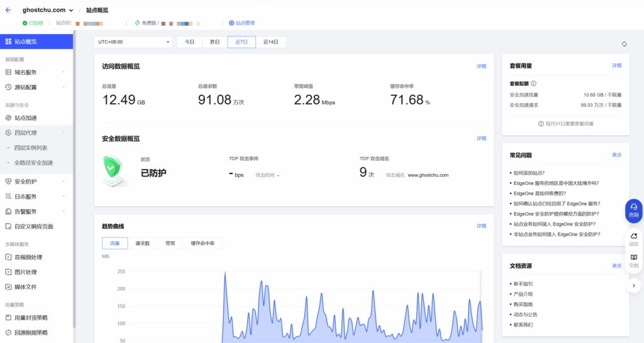Select the 昨日 time range
The height and width of the screenshot is (343, 644).
[x=214, y=42]
